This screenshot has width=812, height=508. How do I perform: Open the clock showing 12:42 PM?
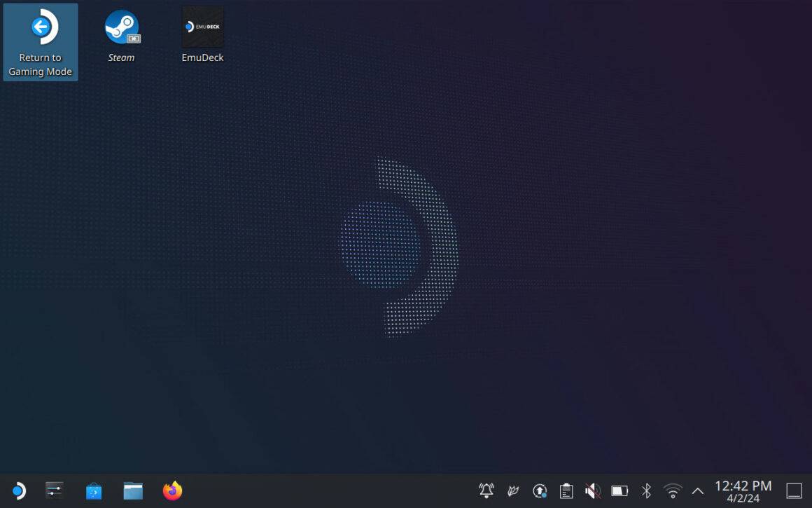click(743, 491)
